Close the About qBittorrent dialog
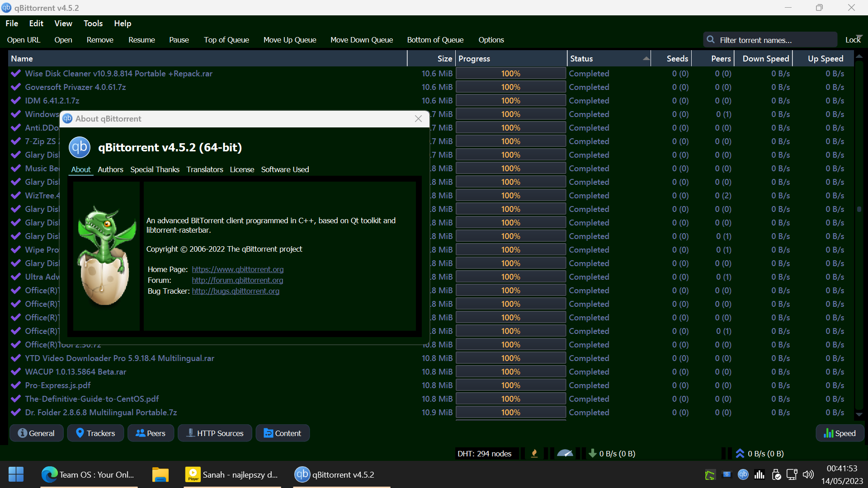 [x=418, y=119]
